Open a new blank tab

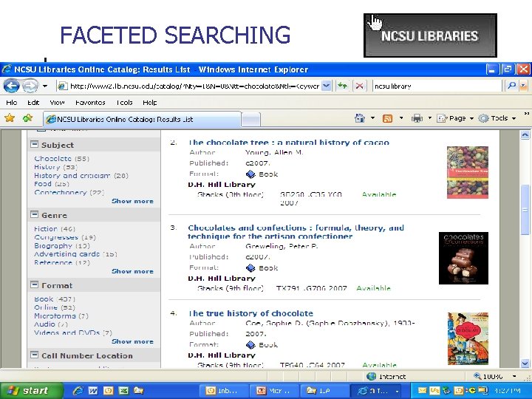click(251, 120)
